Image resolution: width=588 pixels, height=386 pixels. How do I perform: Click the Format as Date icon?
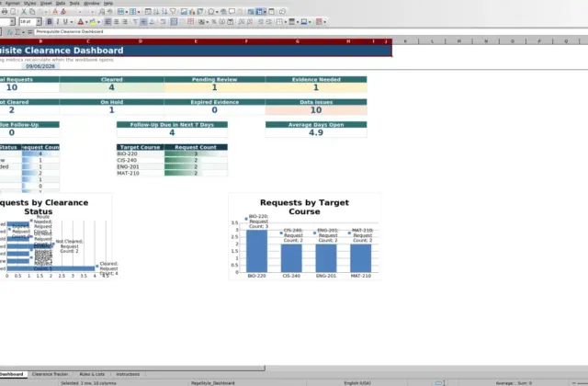pyautogui.click(x=231, y=22)
